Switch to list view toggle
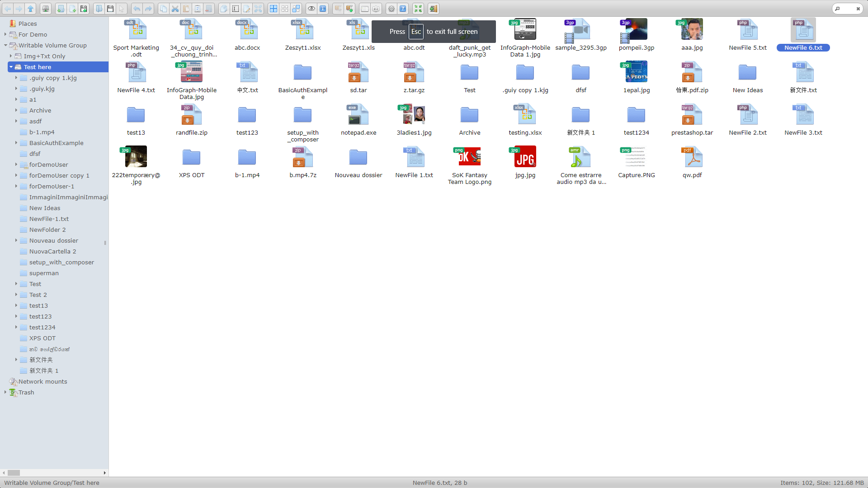Viewport: 868px width, 488px height. 365,9
